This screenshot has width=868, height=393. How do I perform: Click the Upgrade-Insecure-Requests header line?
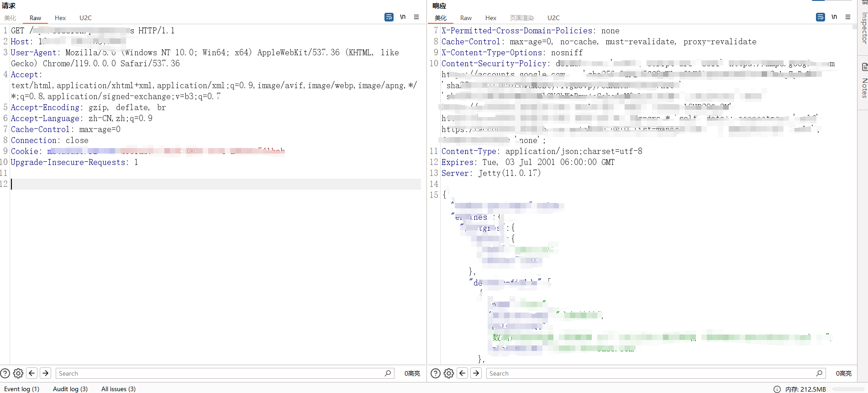pyautogui.click(x=74, y=162)
